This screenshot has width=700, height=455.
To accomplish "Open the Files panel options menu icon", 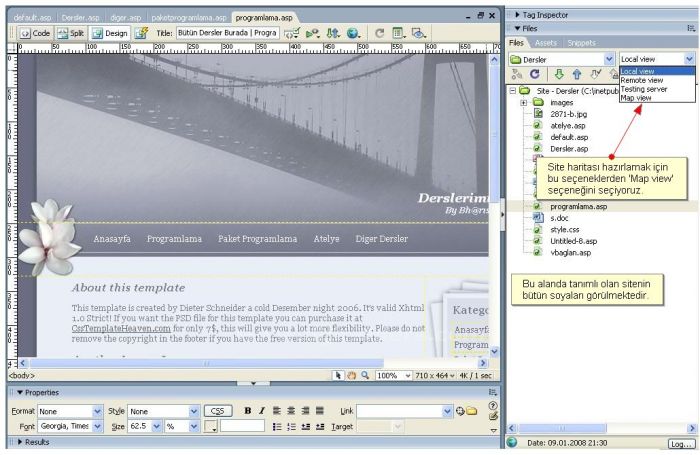I will tap(691, 28).
